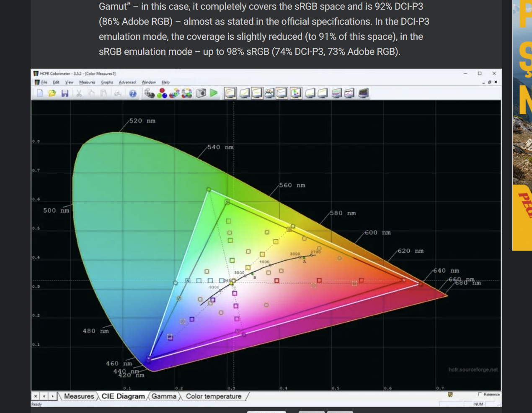Minimize the inner Color Measures document window
Screen dimensions: 532x413
tap(483, 82)
